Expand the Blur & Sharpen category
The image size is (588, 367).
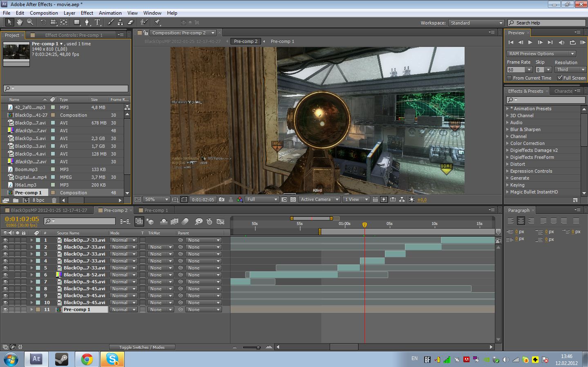coord(508,129)
